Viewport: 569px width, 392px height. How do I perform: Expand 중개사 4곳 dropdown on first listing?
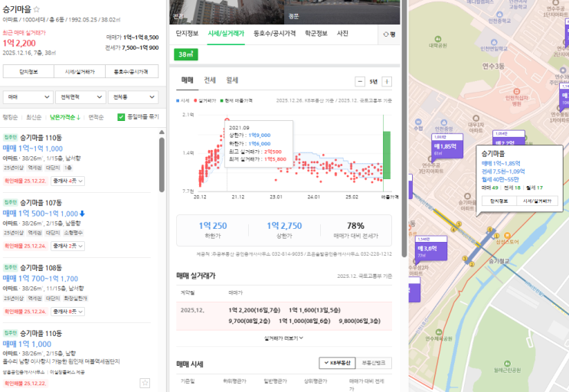point(67,181)
